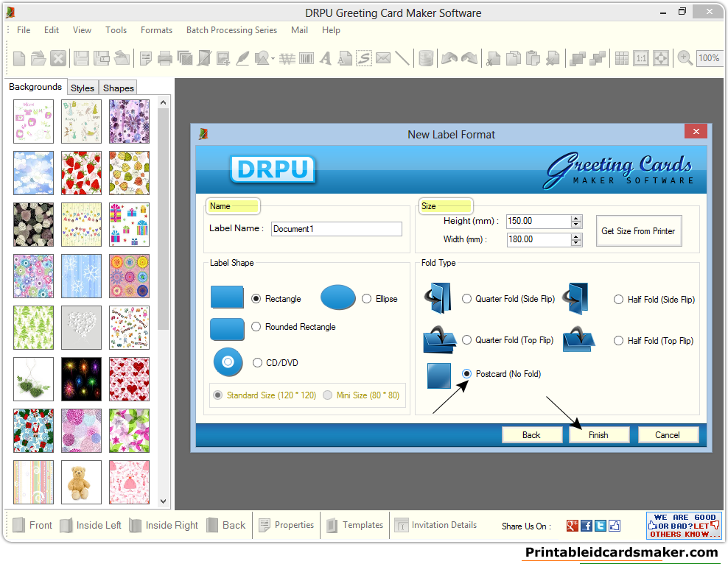
Task: Click the Database toolbar icon
Action: coord(426,58)
